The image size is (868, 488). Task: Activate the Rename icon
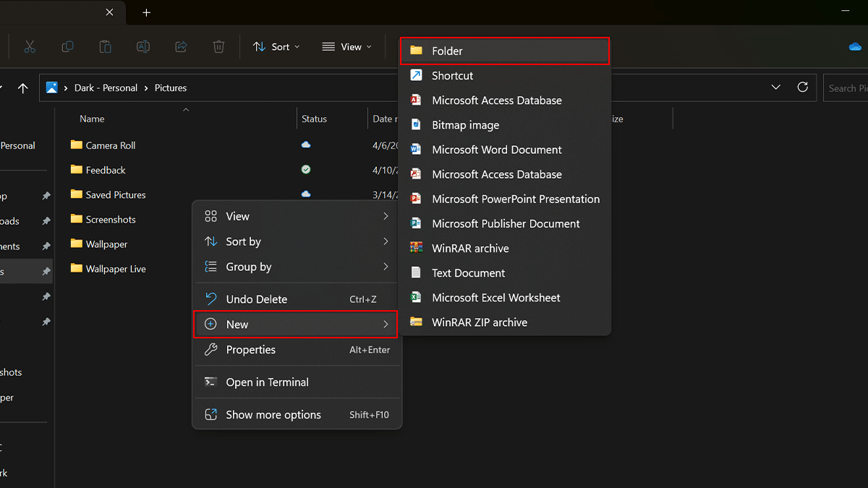[x=142, y=46]
